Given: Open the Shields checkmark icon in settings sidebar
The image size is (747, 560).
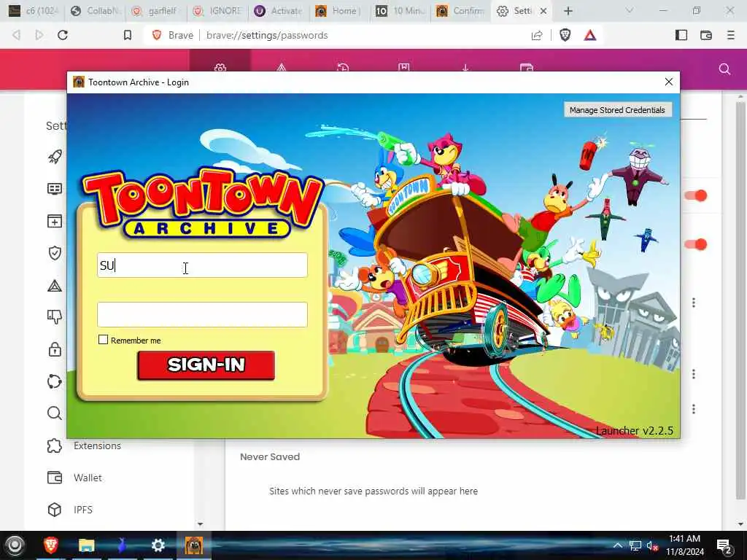Looking at the screenshot, I should click(x=55, y=253).
